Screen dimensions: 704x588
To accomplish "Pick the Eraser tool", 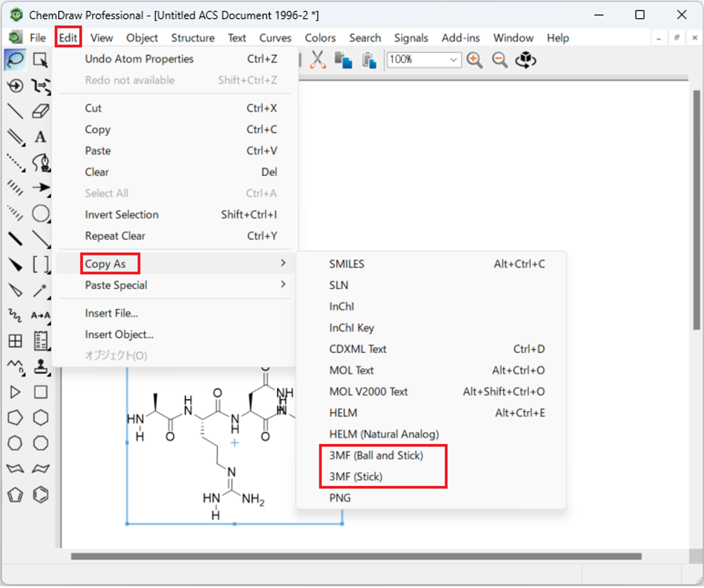I will click(x=40, y=111).
